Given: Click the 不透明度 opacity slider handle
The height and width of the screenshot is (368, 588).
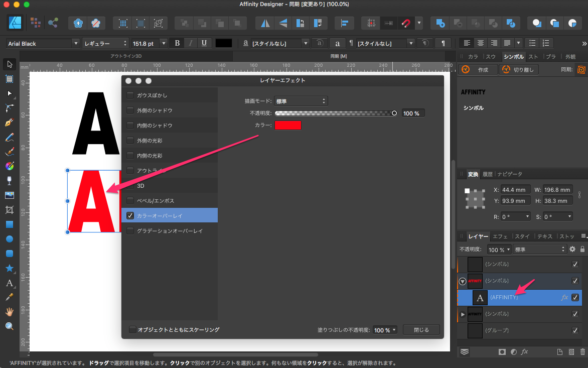Looking at the screenshot, I should click(394, 113).
